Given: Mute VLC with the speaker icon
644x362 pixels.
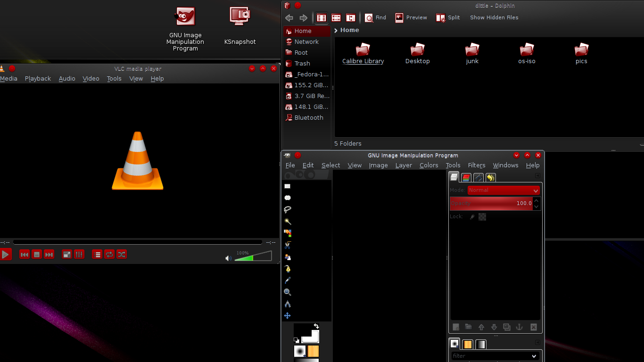Looking at the screenshot, I should (x=228, y=258).
